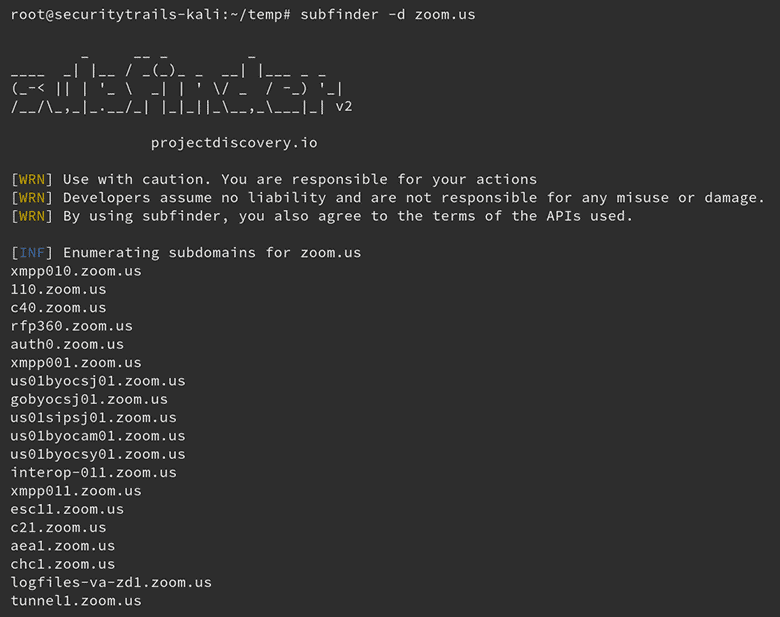Click esc11.zoom.us in the list
The image size is (780, 617).
pyautogui.click(x=67, y=510)
